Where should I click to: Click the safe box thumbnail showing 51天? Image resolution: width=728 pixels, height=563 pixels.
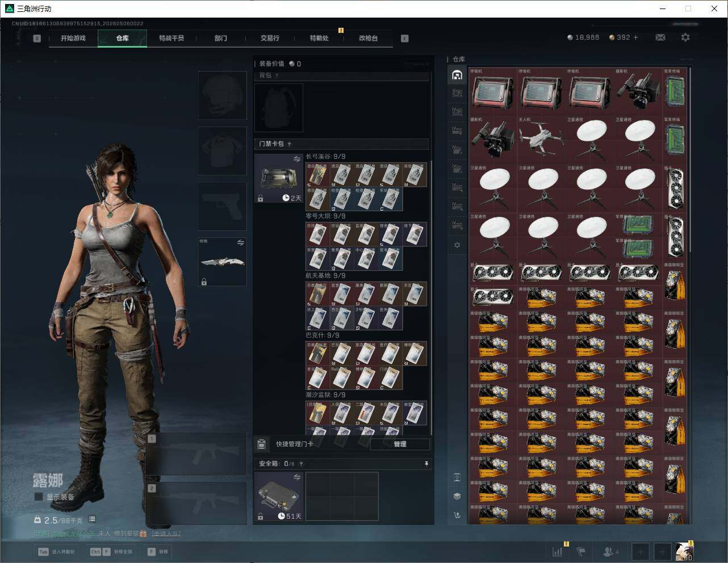279,497
